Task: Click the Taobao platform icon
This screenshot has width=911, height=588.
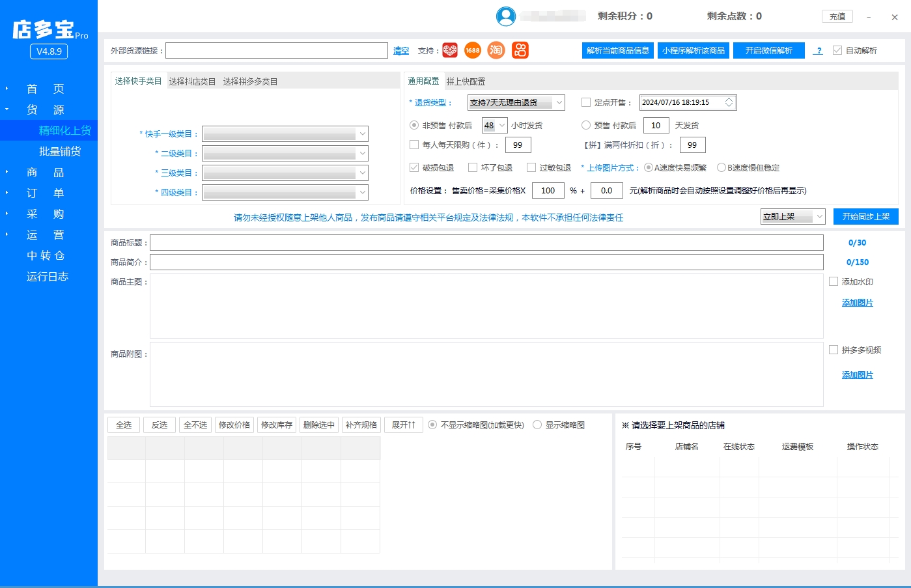Action: pos(496,50)
